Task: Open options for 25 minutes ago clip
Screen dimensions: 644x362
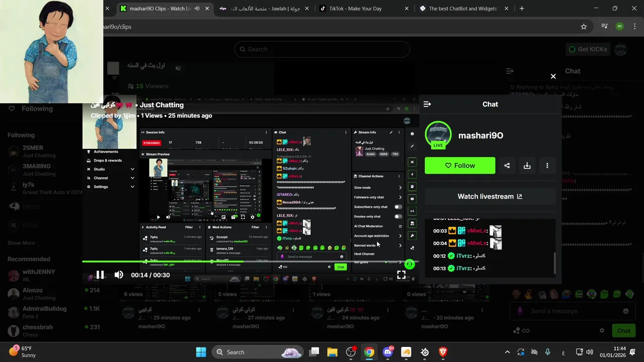Action: point(199,311)
